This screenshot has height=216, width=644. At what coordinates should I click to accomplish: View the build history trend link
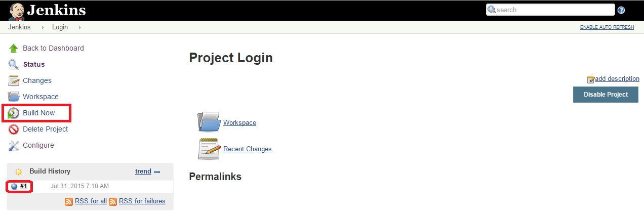[x=143, y=171]
